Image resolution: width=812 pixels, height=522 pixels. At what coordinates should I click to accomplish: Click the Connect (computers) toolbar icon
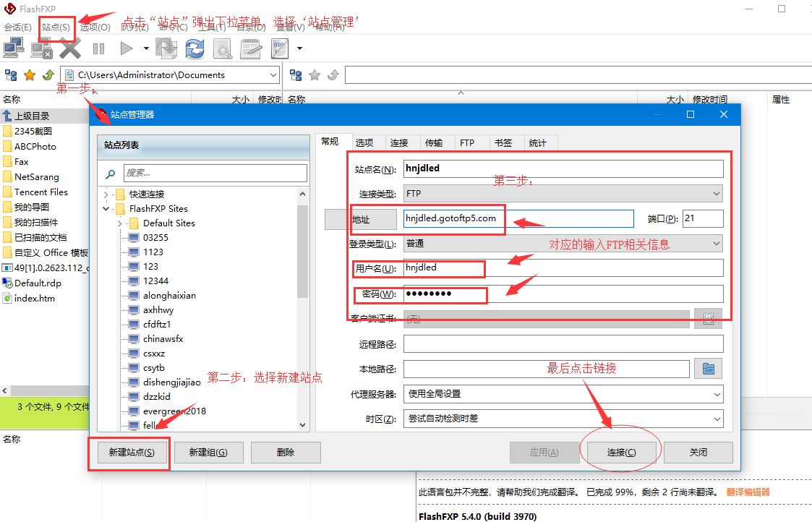(14, 48)
